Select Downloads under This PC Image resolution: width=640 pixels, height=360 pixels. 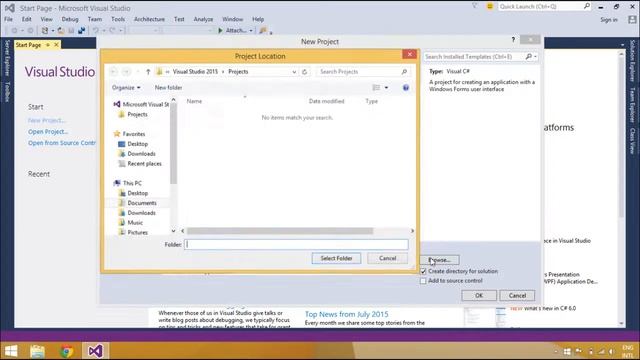(x=137, y=213)
